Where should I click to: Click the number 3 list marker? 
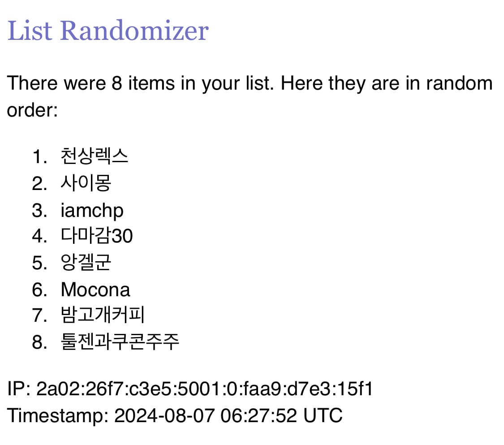pos(40,211)
